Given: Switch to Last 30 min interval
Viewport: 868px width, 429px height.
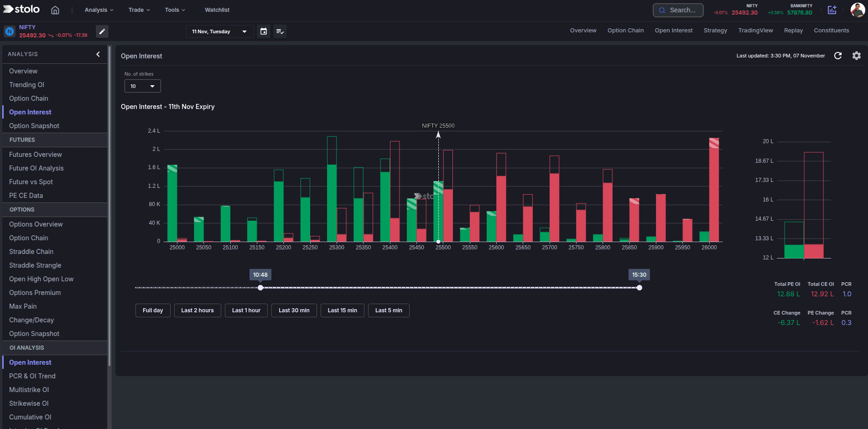Looking at the screenshot, I should click(x=294, y=310).
